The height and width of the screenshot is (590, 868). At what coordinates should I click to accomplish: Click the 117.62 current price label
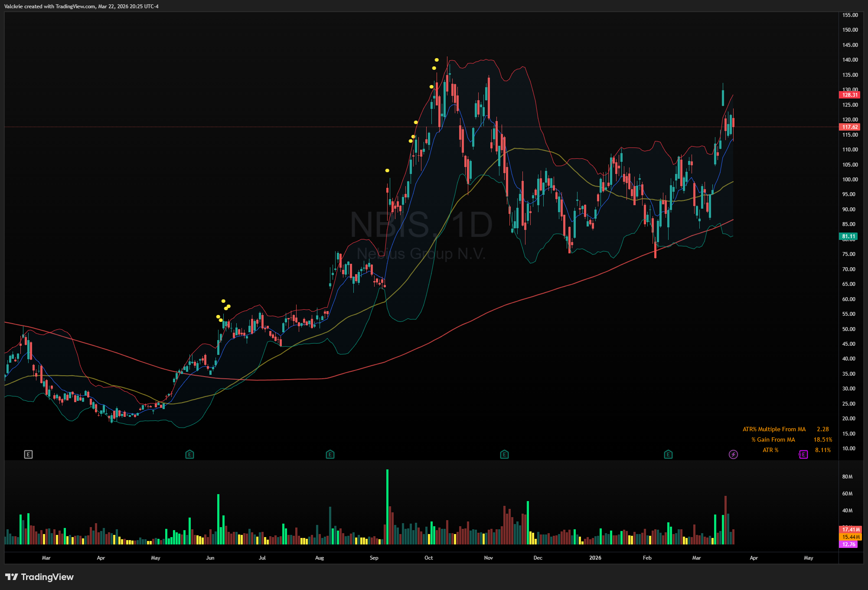click(849, 127)
